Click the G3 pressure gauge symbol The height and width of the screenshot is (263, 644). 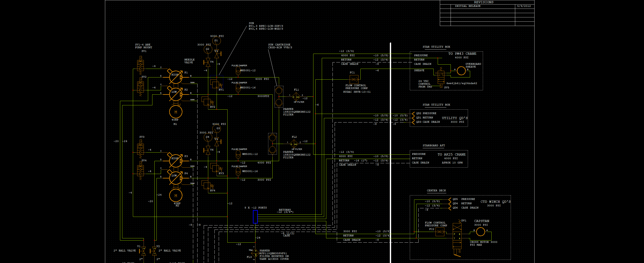217,128
